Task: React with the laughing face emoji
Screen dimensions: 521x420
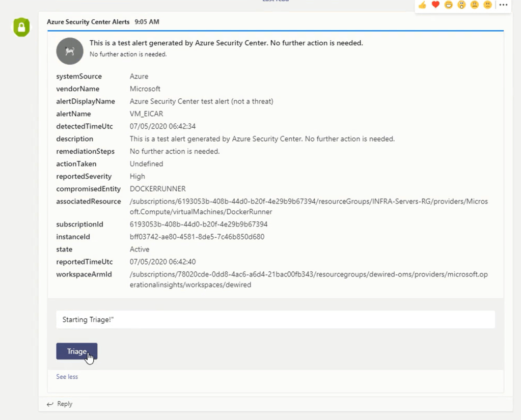Action: [449, 5]
